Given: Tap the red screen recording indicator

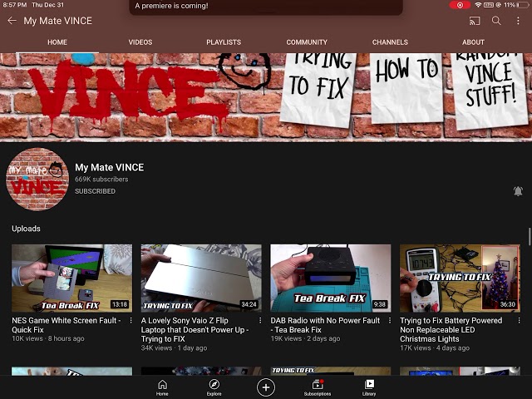Looking at the screenshot, I should (460, 5).
